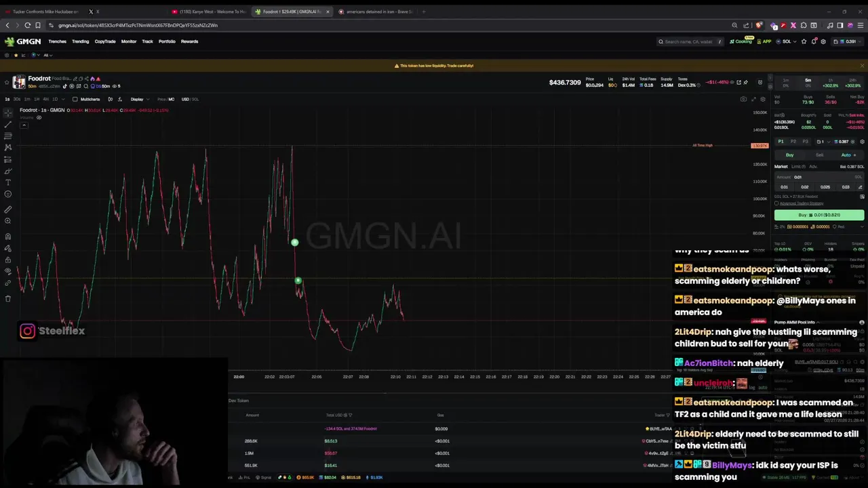
Task: Open the Rewards page
Action: coord(189,41)
